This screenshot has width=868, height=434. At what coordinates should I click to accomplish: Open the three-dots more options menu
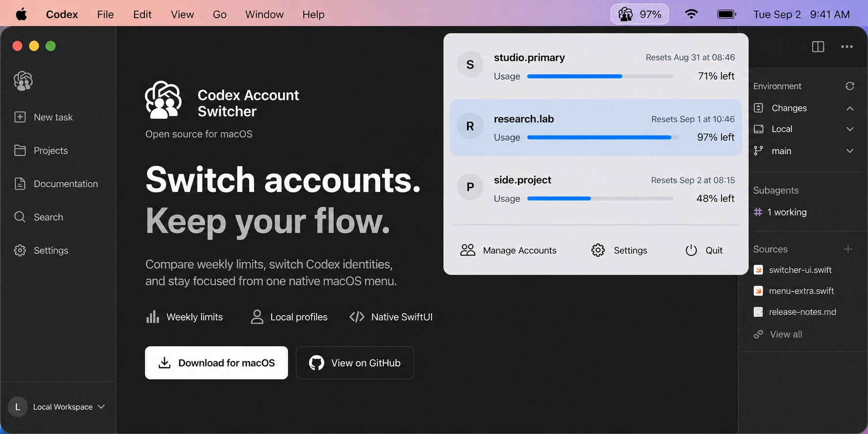[847, 46]
